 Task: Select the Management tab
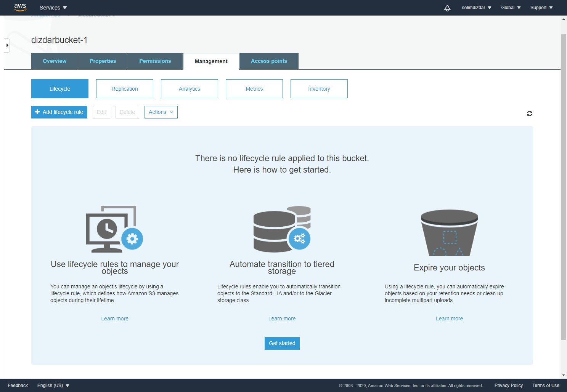point(211,61)
